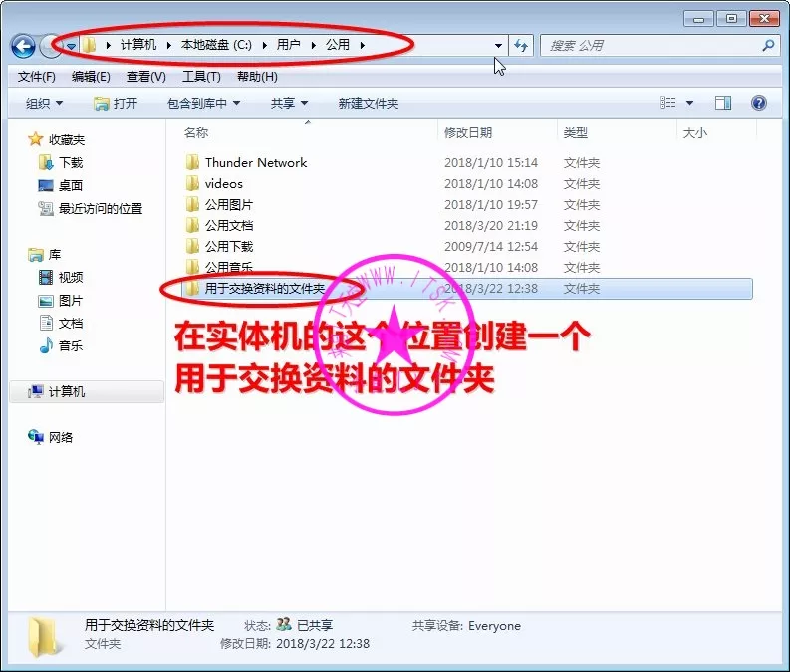Viewport: 790px width, 672px height.
Task: Open the 文件(F) menu
Action: point(37,77)
